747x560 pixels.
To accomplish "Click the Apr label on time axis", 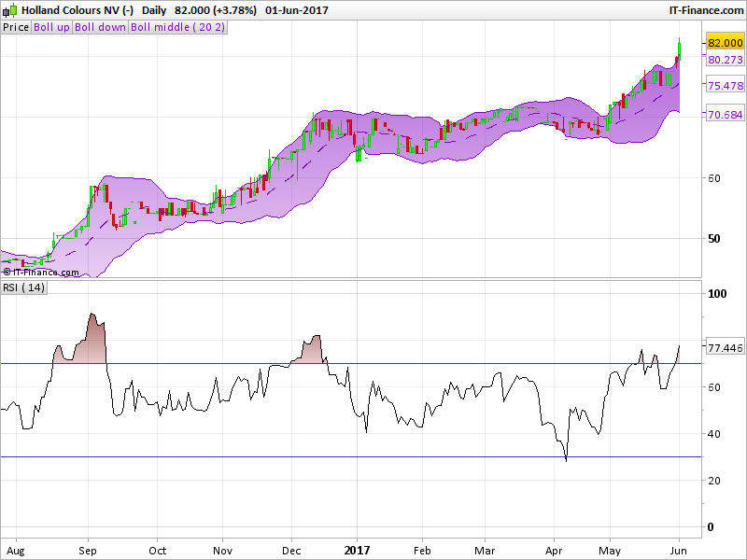I will tap(554, 551).
